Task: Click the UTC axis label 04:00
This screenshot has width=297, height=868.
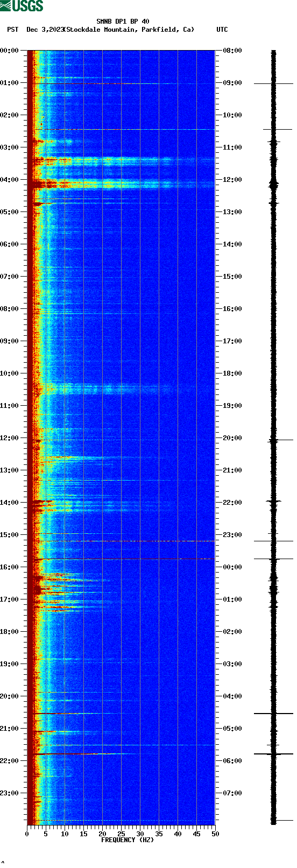Action: 232,696
